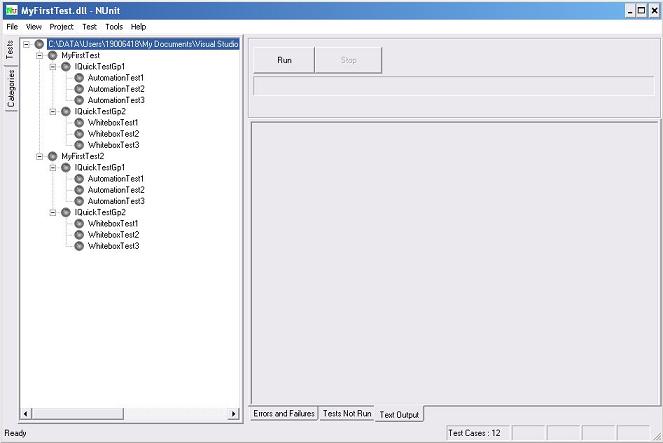The height and width of the screenshot is (443, 663).
Task: Click the 'Test Cases : 12' status panel
Action: pos(478,433)
